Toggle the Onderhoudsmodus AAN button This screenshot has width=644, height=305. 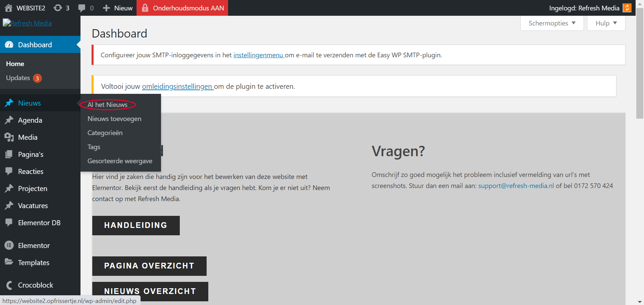pyautogui.click(x=182, y=8)
